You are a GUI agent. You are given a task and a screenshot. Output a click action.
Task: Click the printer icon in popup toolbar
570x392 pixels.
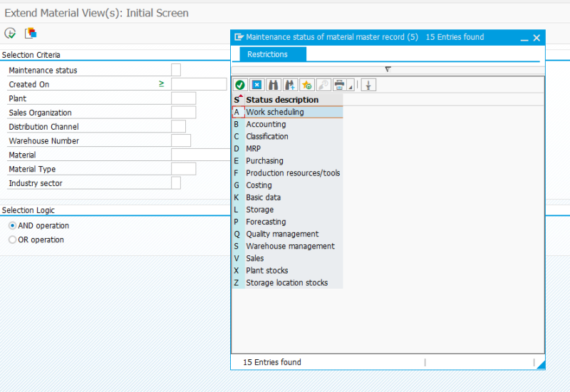(340, 85)
